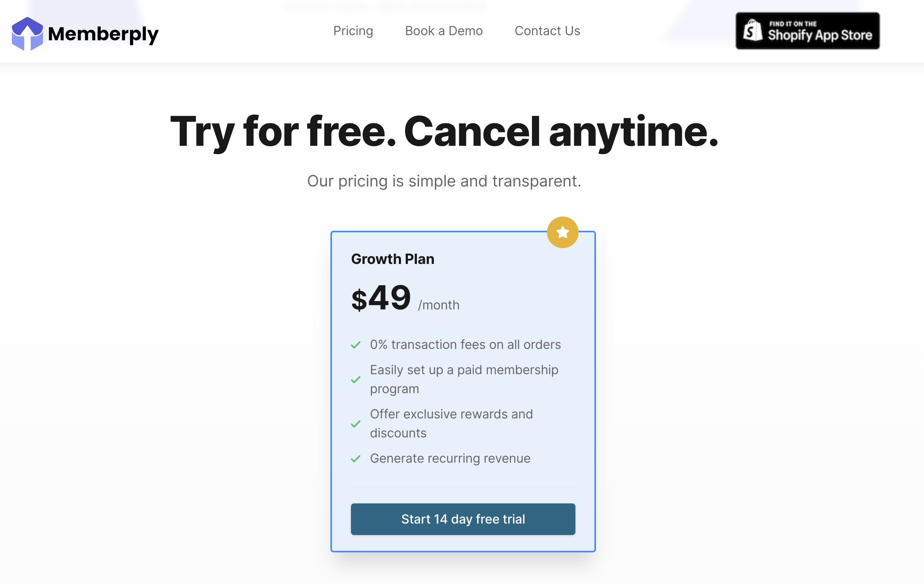Click the Memberply hexagon logo icon
Screen dimensions: 924x584
[27, 34]
